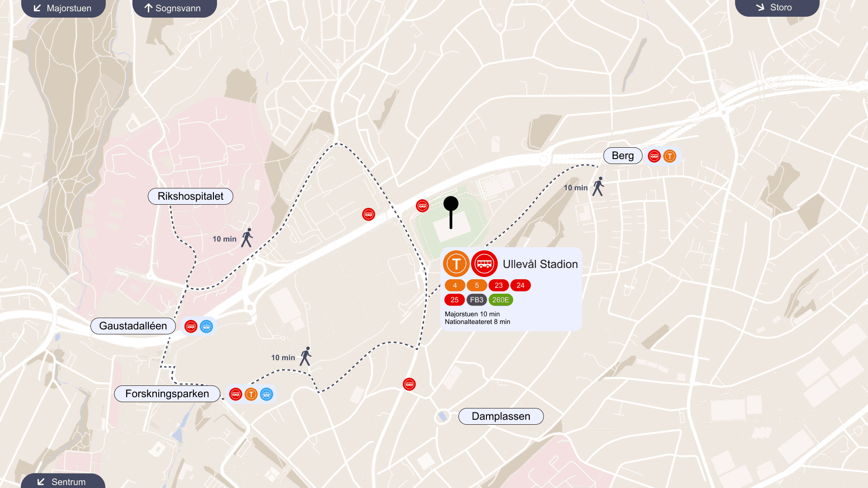Select the orange T icon next to Forskningsparken
Screen dimensions: 868x488
251,394
